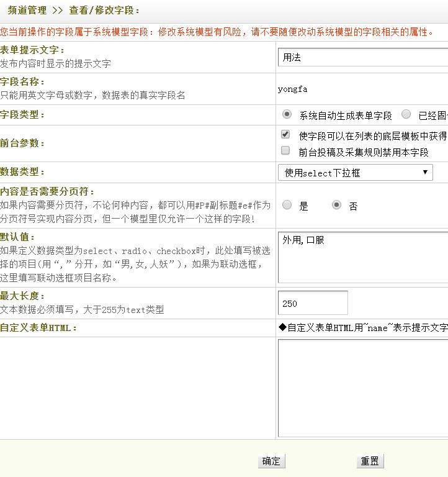The height and width of the screenshot is (477, 448).
Task: Enable 前台投稿及采集规则禁用本字段 checkbox
Action: tap(285, 150)
